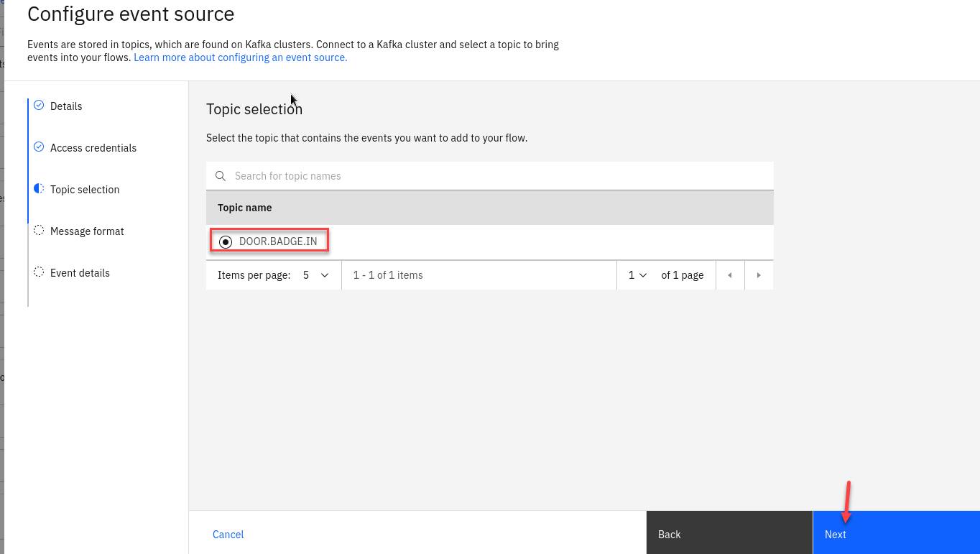The width and height of the screenshot is (980, 554).
Task: Click the Topic name column header
Action: pos(245,208)
